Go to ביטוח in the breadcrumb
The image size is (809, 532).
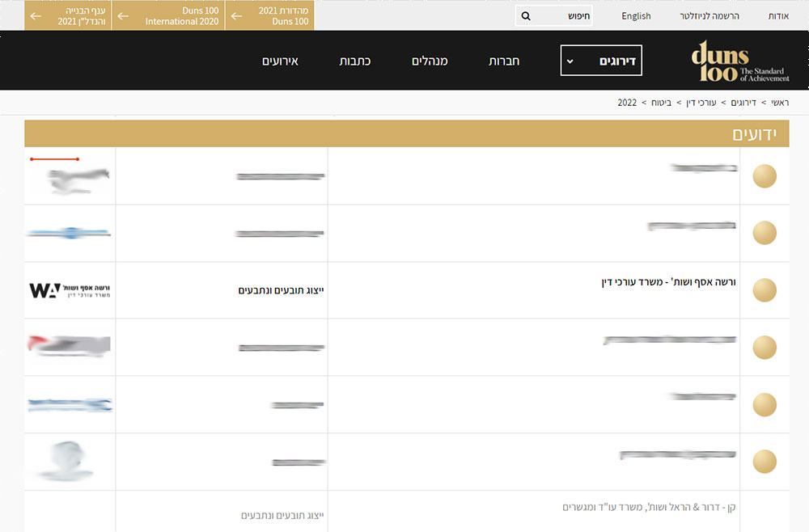(x=662, y=103)
